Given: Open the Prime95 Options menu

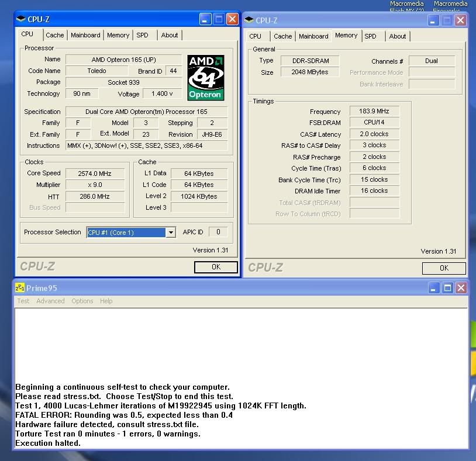Looking at the screenshot, I should click(82, 301).
